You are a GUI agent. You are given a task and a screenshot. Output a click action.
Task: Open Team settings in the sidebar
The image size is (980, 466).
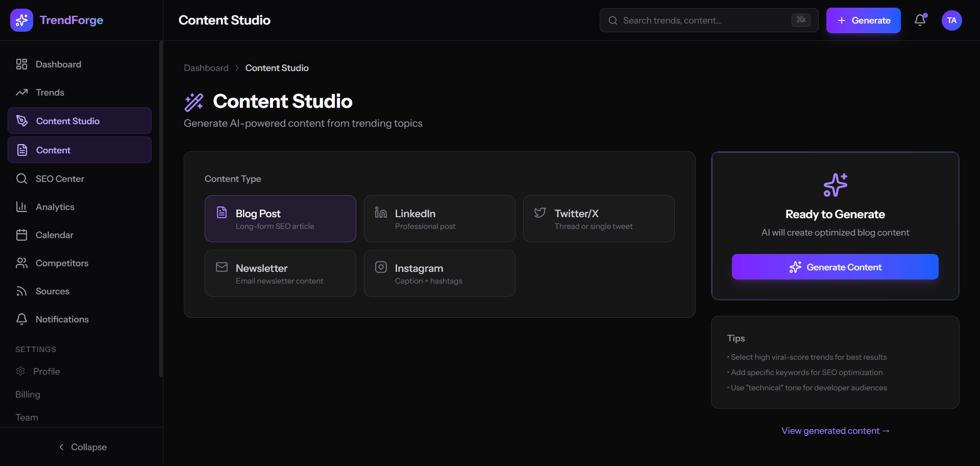pyautogui.click(x=27, y=417)
